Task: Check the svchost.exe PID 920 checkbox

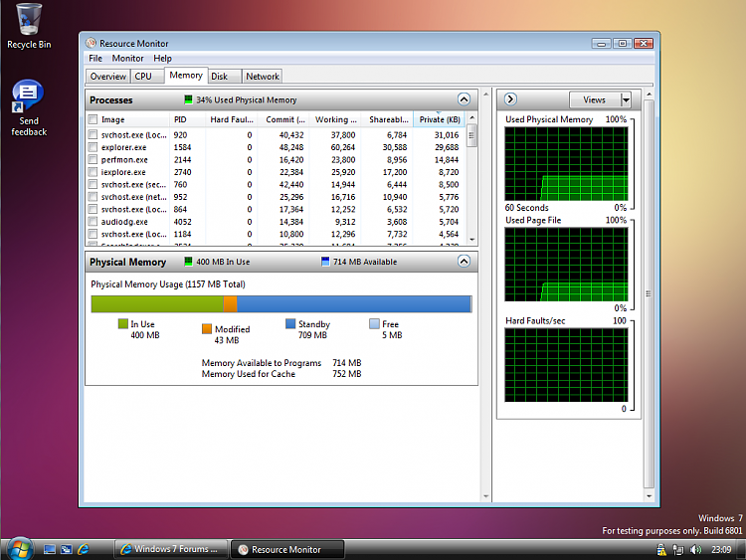Action: [93, 134]
